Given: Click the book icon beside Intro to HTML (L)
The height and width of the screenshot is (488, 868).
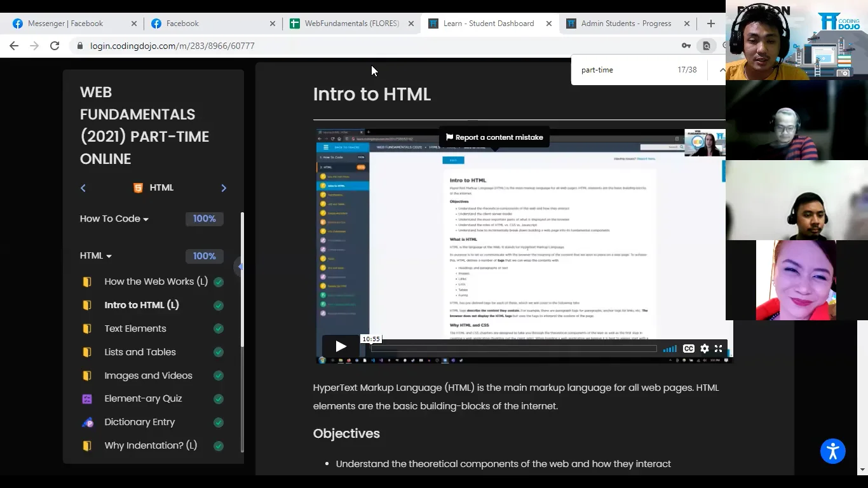Looking at the screenshot, I should pos(87,306).
